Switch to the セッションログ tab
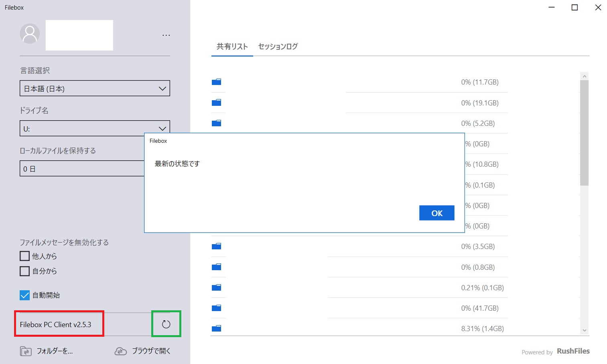 tap(278, 47)
